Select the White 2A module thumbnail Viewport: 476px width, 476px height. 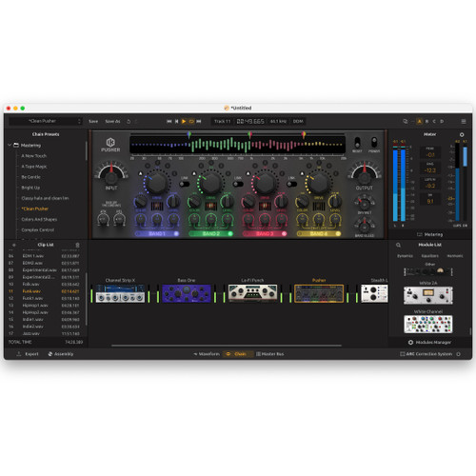(428, 295)
